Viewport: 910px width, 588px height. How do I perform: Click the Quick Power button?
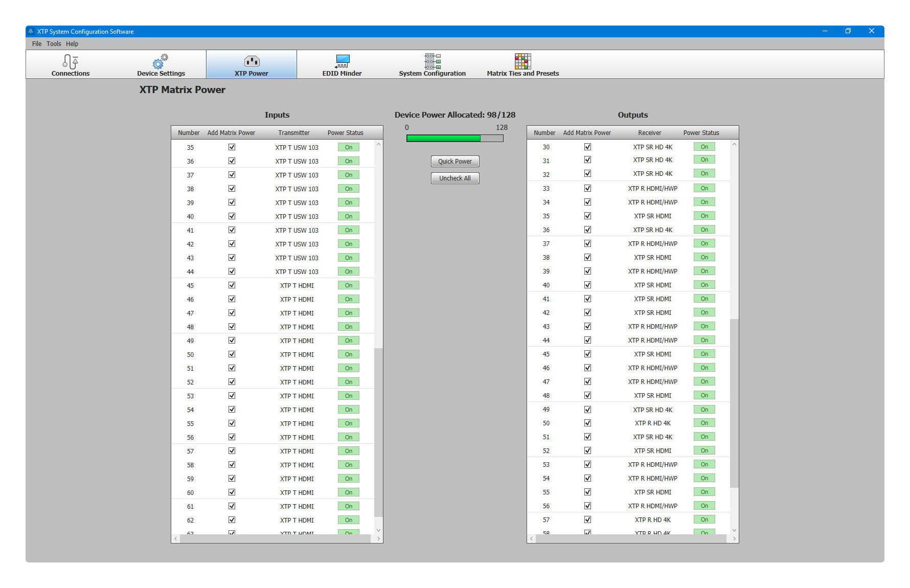(455, 162)
